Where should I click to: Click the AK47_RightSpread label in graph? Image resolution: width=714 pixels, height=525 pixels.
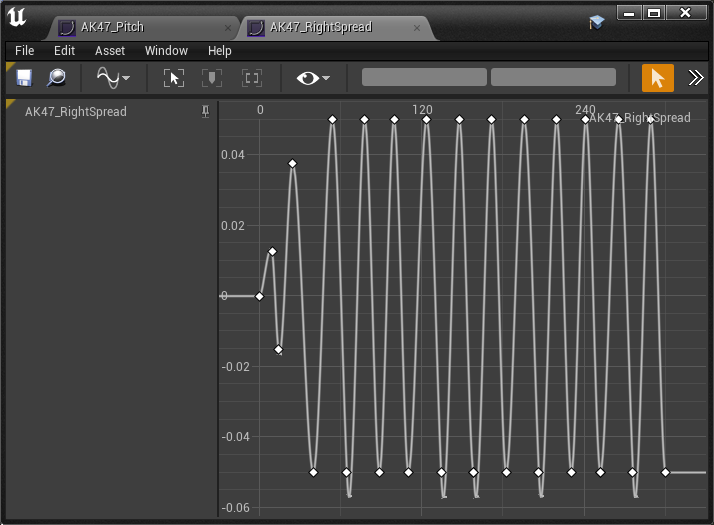640,118
